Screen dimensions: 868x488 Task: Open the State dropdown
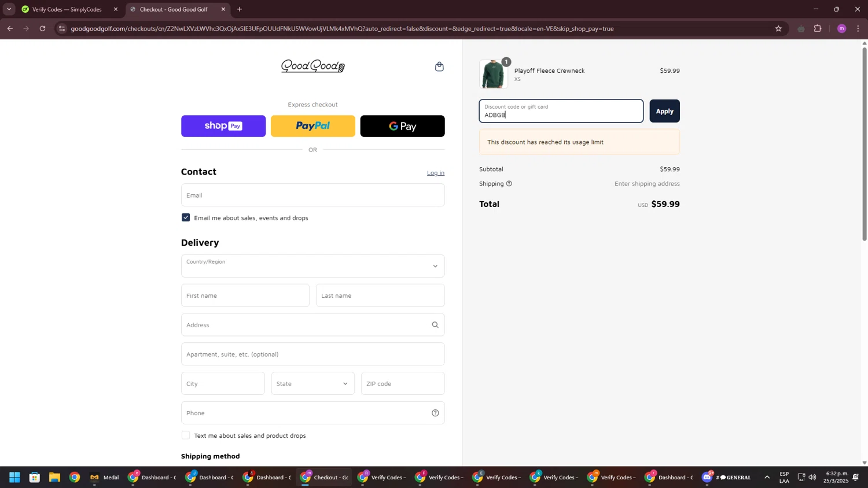coord(313,383)
